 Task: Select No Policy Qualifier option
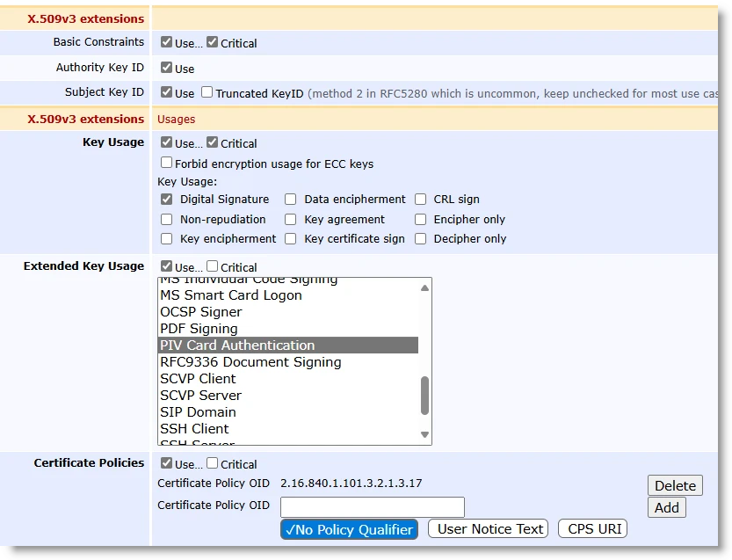click(349, 529)
